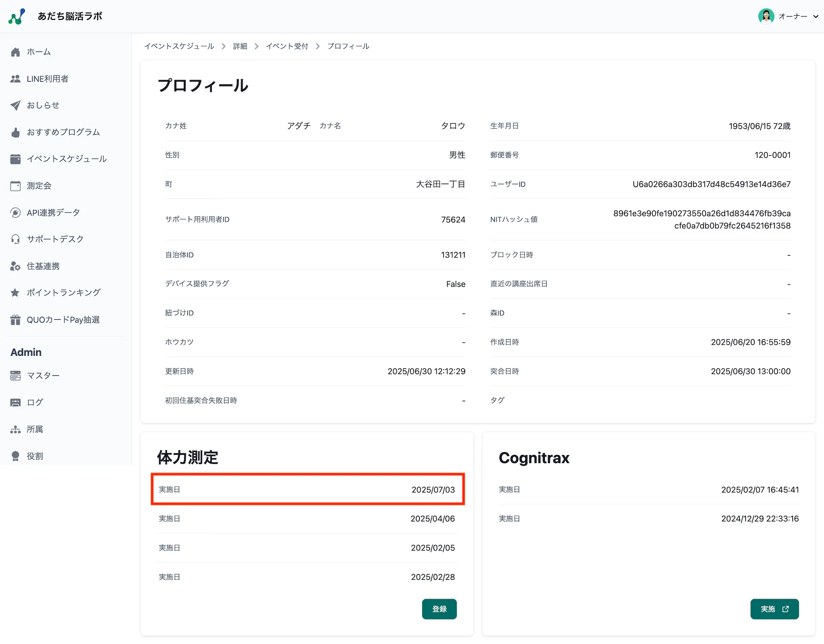Open イベントスケジュール calendar icon
824x644 pixels.
coord(16,159)
